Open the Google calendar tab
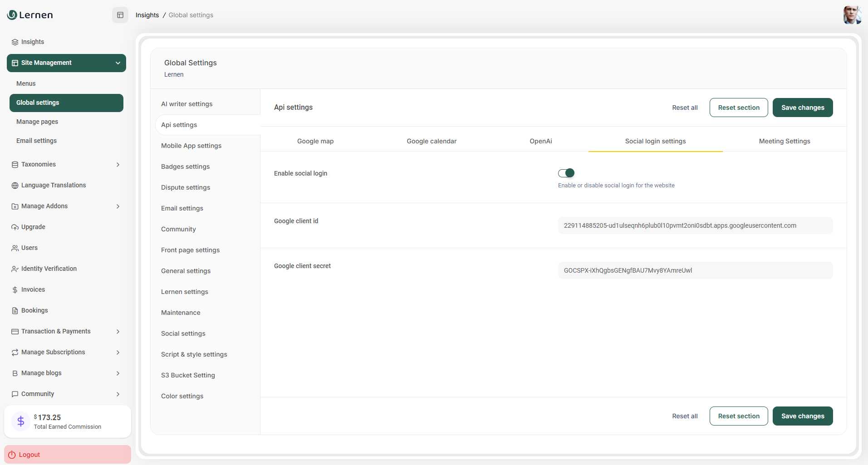Screen dimensions: 868x465 pos(431,141)
